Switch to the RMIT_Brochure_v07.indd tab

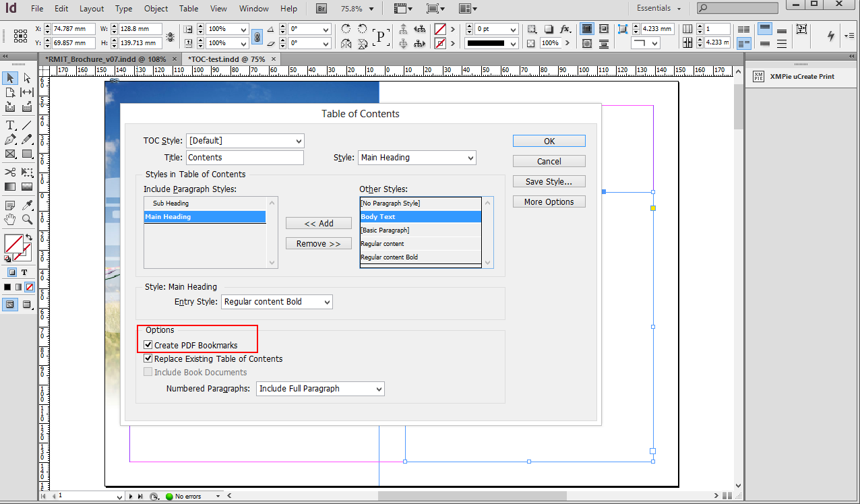click(x=105, y=59)
